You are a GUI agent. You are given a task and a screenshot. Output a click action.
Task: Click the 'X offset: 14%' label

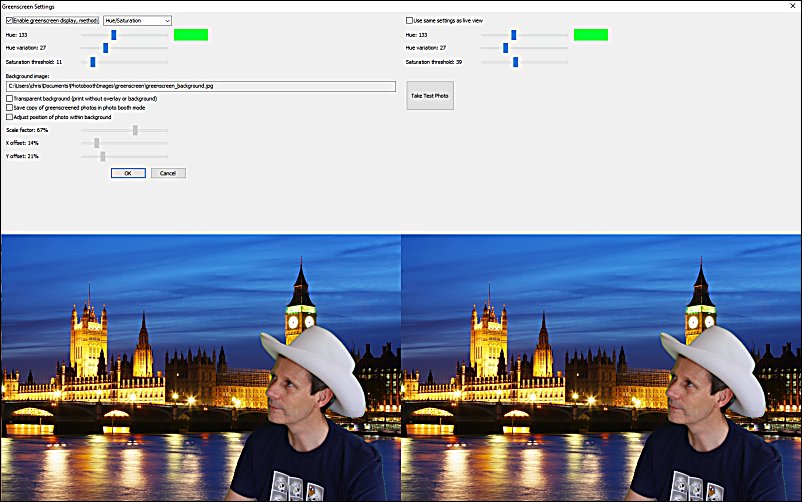click(x=22, y=143)
